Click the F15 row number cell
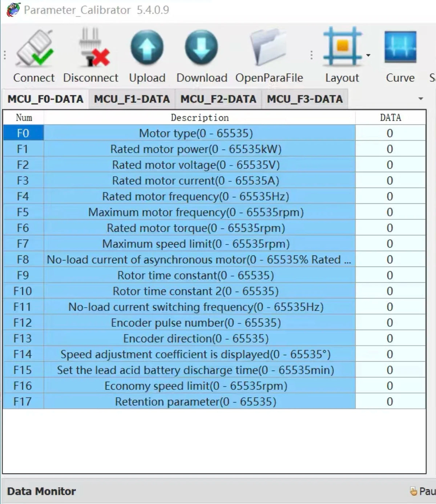Image resolution: width=436 pixels, height=504 pixels. coord(24,370)
